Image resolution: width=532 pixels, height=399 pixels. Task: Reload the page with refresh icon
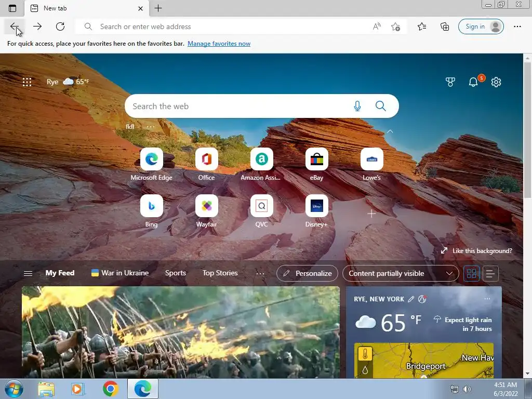tap(60, 26)
